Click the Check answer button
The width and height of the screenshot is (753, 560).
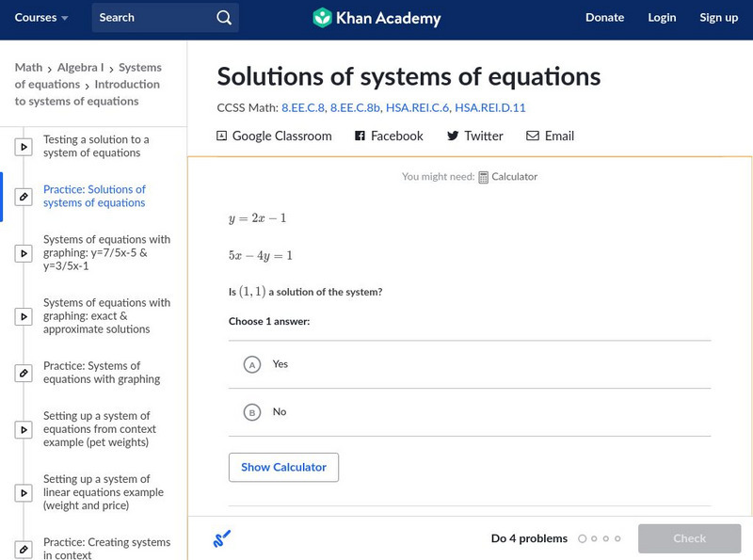click(689, 538)
